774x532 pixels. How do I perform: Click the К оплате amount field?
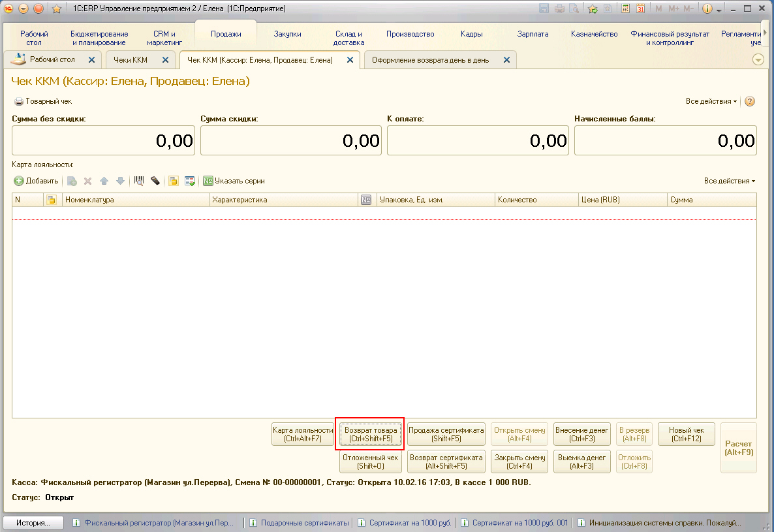coord(478,140)
